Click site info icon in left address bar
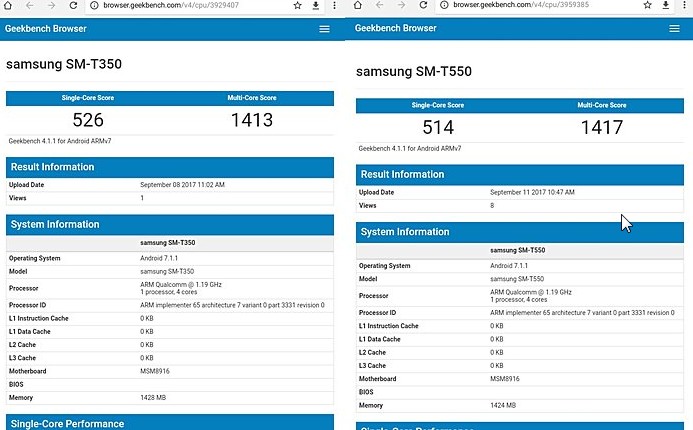 (x=94, y=5)
